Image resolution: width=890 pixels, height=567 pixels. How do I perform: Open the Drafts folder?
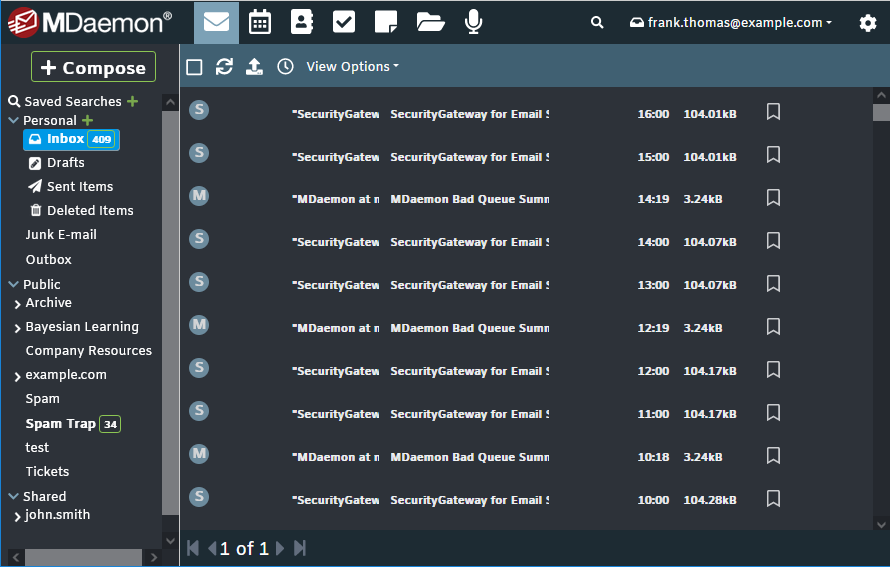tap(57, 163)
